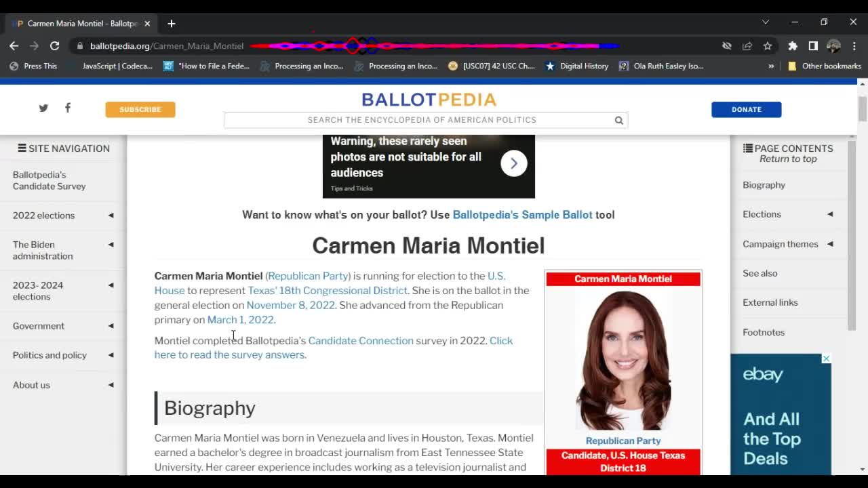The width and height of the screenshot is (868, 488).
Task: Open the Digital History bookmark
Action: (576, 66)
